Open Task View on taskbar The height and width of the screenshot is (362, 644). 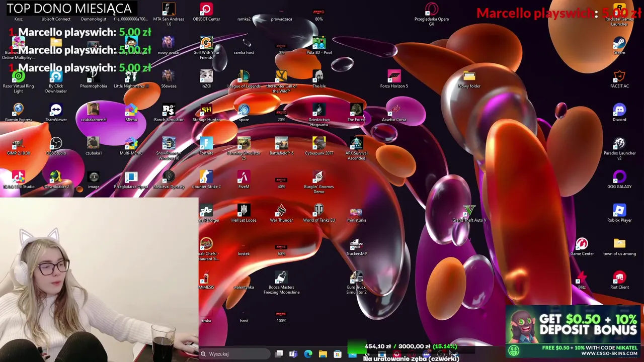click(x=279, y=354)
